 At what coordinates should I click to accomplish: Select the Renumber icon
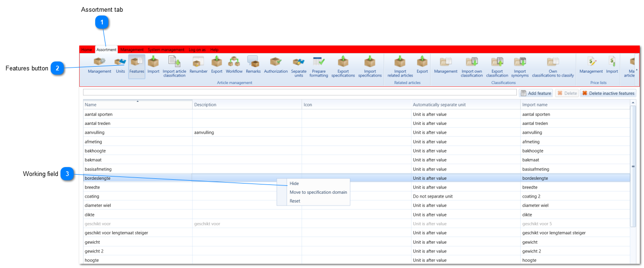(198, 65)
